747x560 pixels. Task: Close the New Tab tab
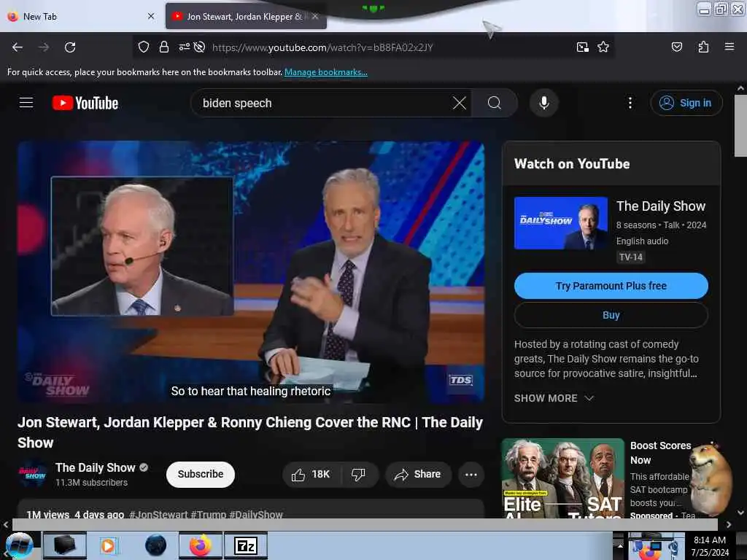coord(151,16)
